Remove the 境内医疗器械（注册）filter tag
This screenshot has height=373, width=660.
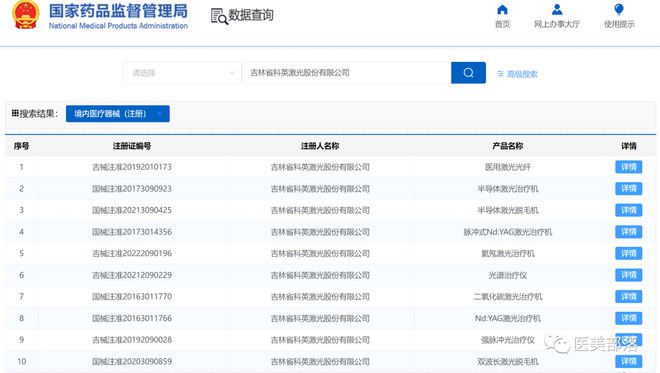click(x=160, y=114)
